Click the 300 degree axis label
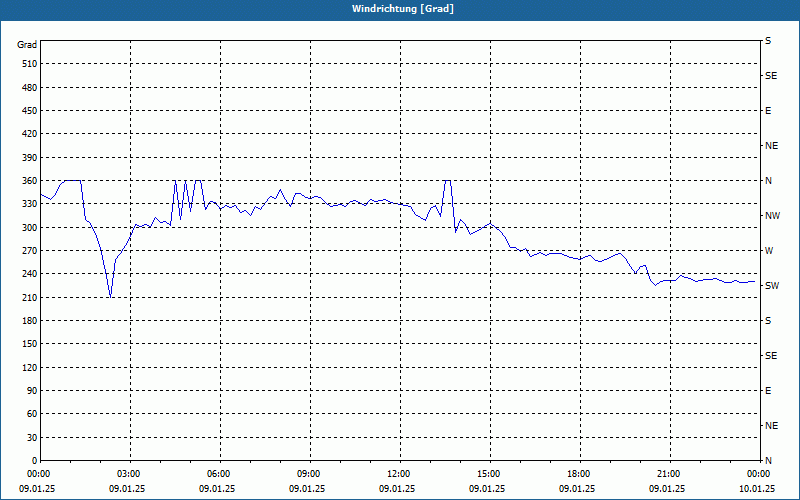 point(31,228)
